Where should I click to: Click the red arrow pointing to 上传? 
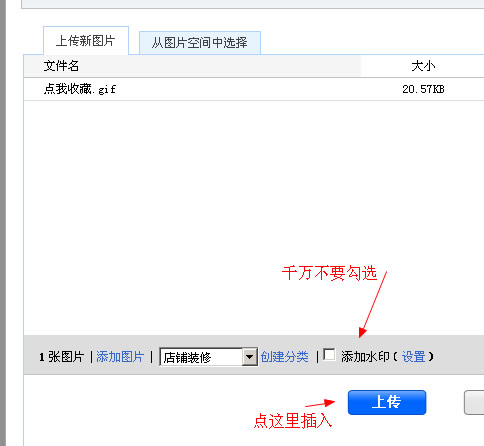[x=320, y=403]
